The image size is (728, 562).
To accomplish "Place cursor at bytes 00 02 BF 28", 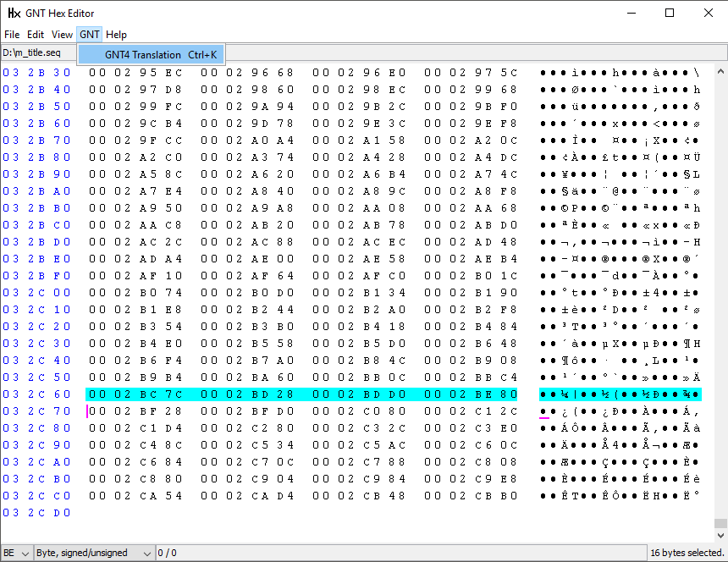I will pos(135,411).
